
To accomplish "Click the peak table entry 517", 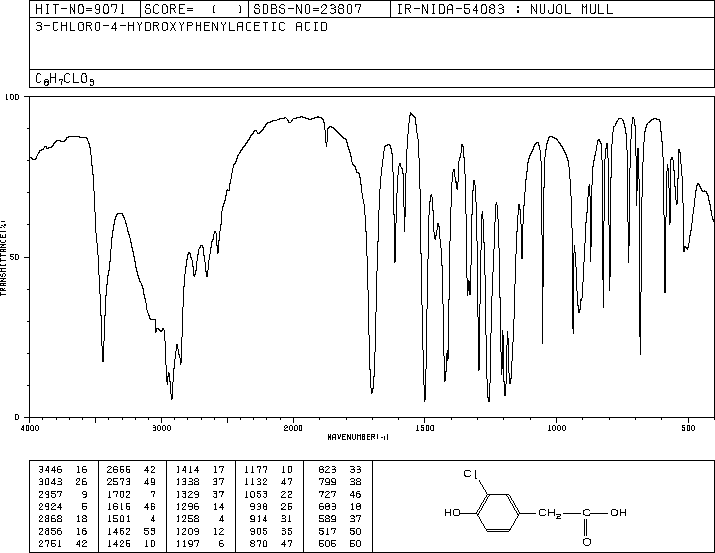I will coord(327,532).
